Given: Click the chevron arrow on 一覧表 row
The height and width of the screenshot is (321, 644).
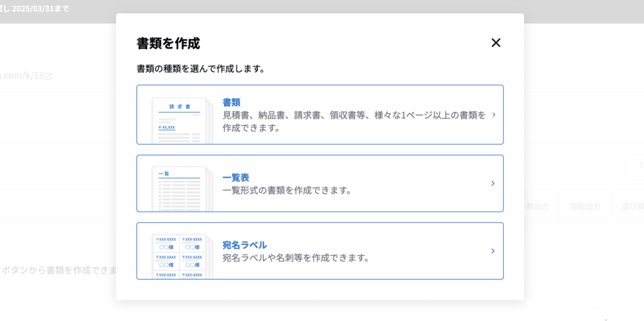Looking at the screenshot, I should [x=492, y=183].
